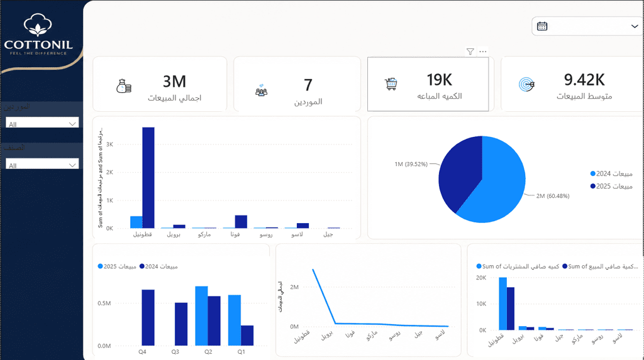Toggle مبيعات 2025 legend in quarterly chart

(117, 266)
